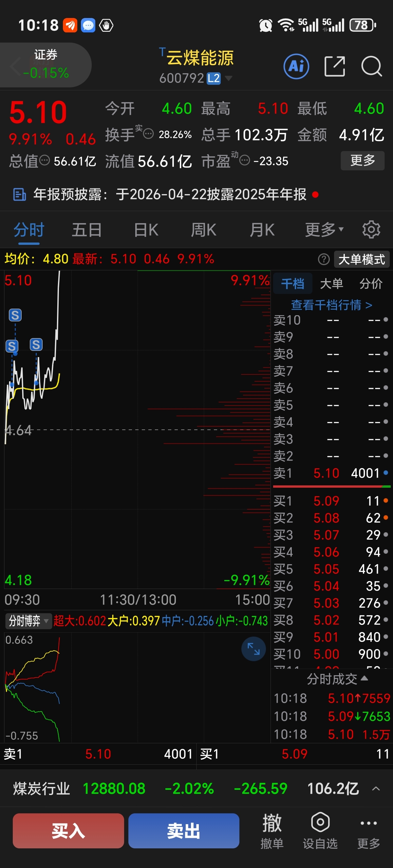Screen dimensions: 393x868
Task: Tap the 换手 info circle icon
Action: (148, 134)
